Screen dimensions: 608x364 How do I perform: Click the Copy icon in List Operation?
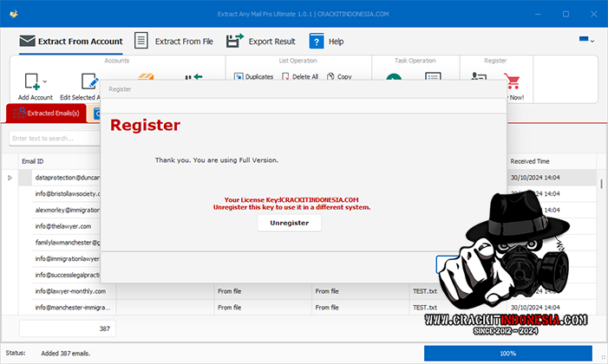[330, 77]
